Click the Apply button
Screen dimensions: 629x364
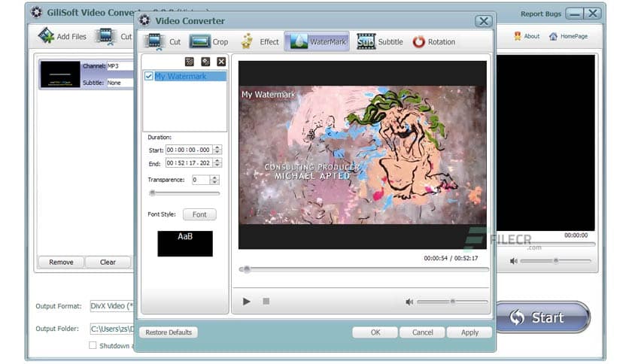point(469,332)
